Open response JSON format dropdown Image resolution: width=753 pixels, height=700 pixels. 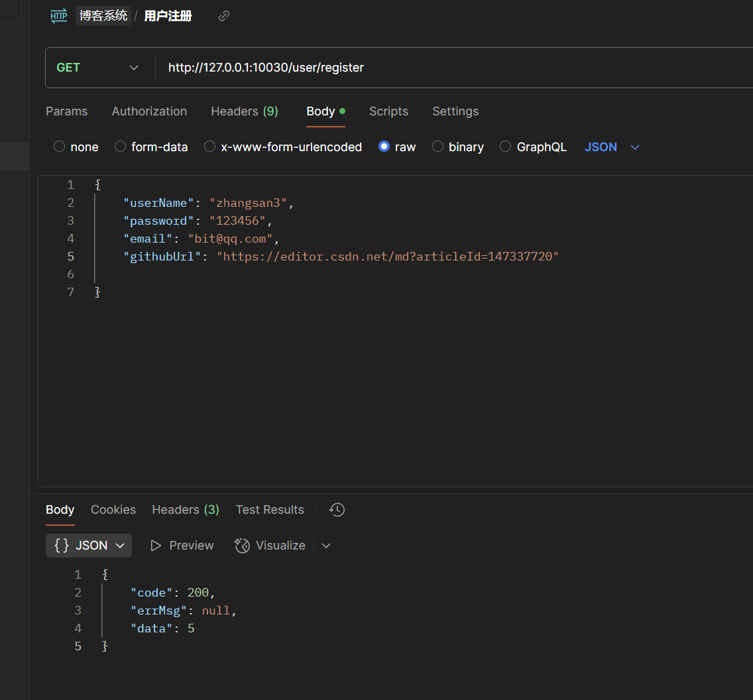pyautogui.click(x=89, y=546)
